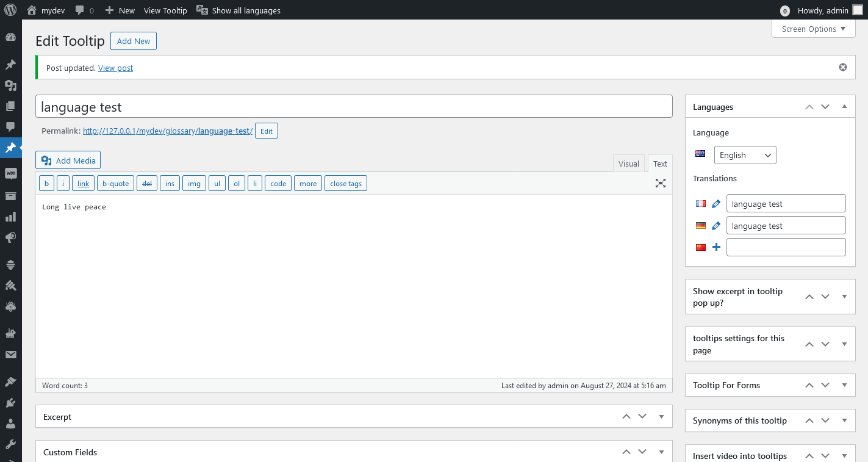Click the View post link
Viewport: 868px width, 462px height.
[x=115, y=68]
